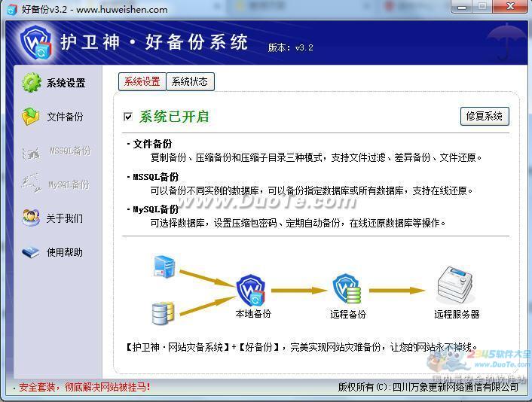Minimize the 好备份 window
532x402 pixels.
click(x=462, y=7)
